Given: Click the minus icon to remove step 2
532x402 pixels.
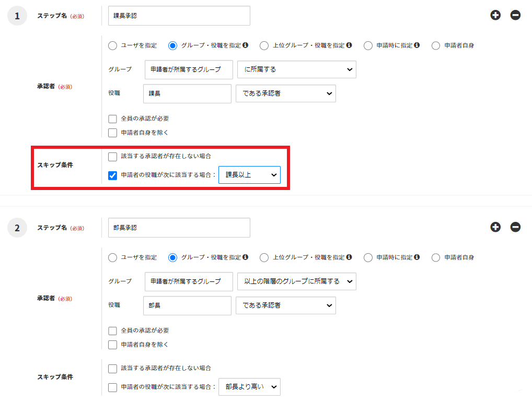Looking at the screenshot, I should [515, 227].
